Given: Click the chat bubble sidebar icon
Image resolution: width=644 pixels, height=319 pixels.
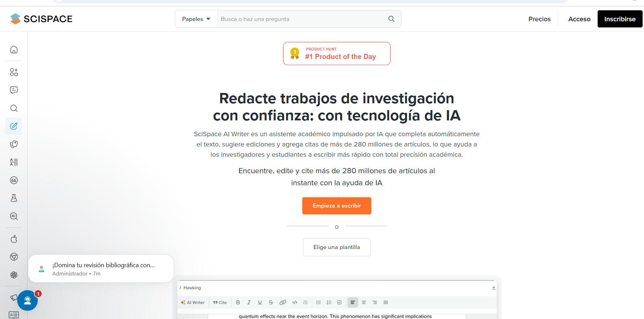Looking at the screenshot, I should point(14,90).
